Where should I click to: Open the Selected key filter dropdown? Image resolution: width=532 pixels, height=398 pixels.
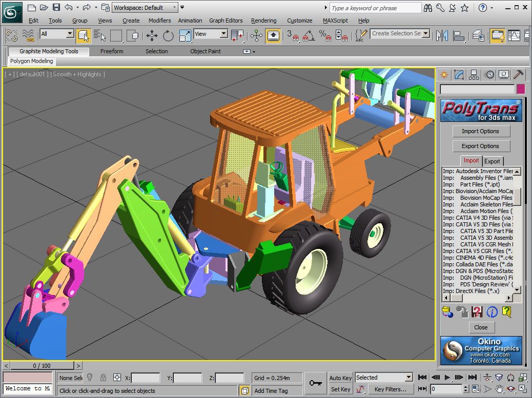pos(384,378)
